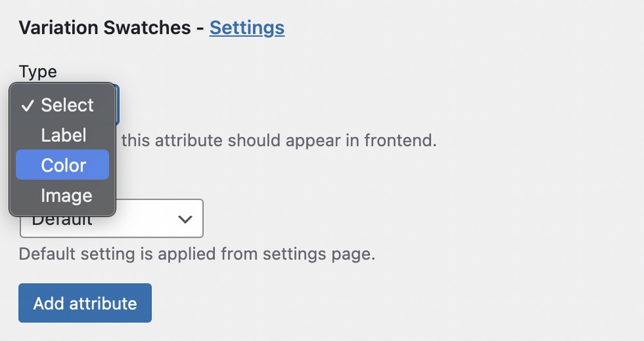
Task: Expand the Default dropdown's chevron arrow
Action: pyautogui.click(x=185, y=219)
